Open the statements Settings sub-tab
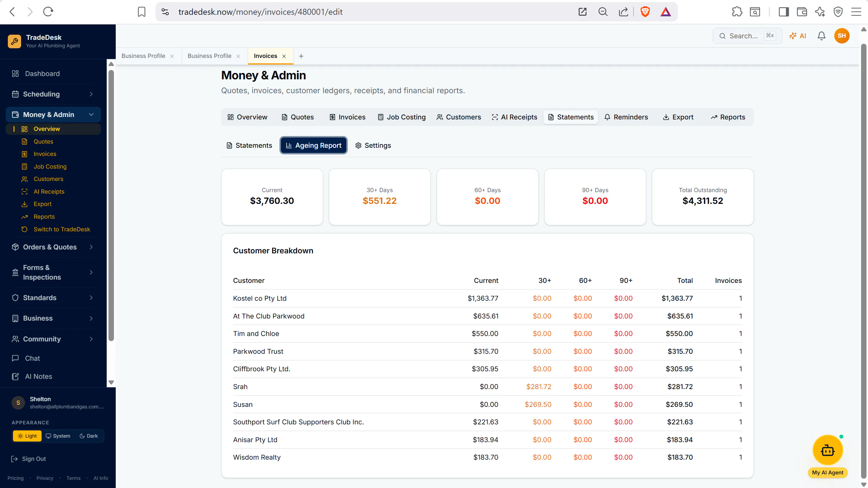Screen dimensions: 868x488 pyautogui.click(x=373, y=145)
